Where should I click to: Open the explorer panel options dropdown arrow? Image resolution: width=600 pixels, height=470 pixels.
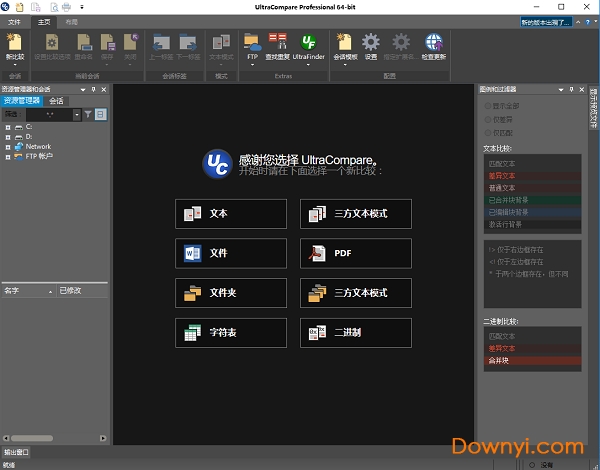[x=83, y=90]
